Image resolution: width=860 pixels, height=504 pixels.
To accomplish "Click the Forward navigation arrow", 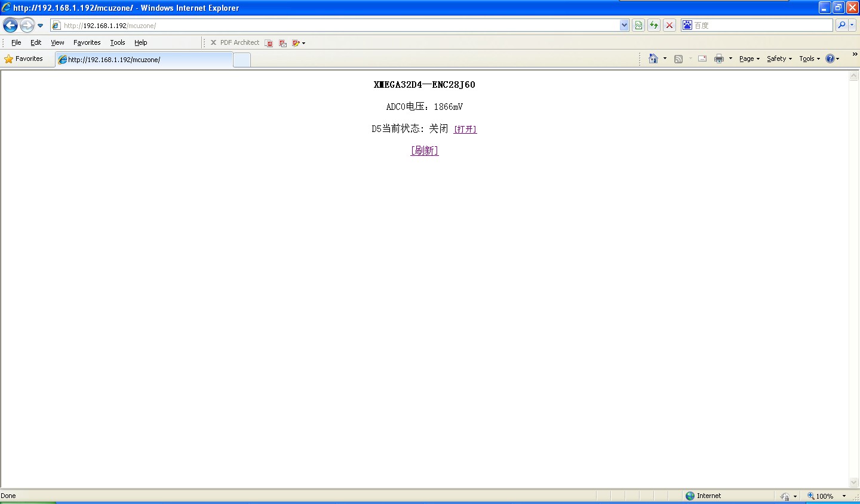I will point(27,25).
